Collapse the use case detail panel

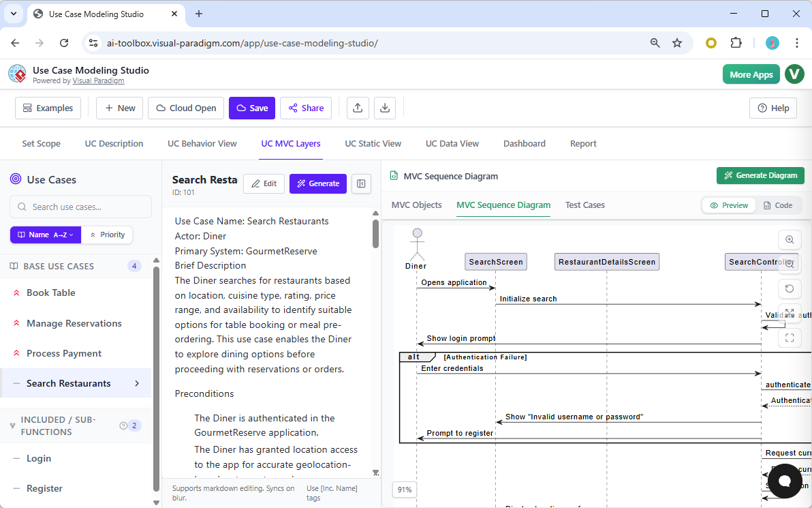(361, 183)
